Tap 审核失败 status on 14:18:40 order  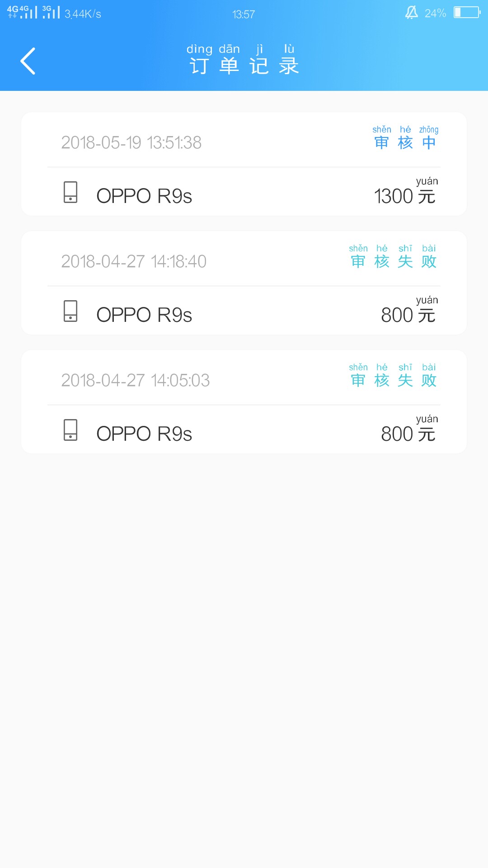click(393, 257)
